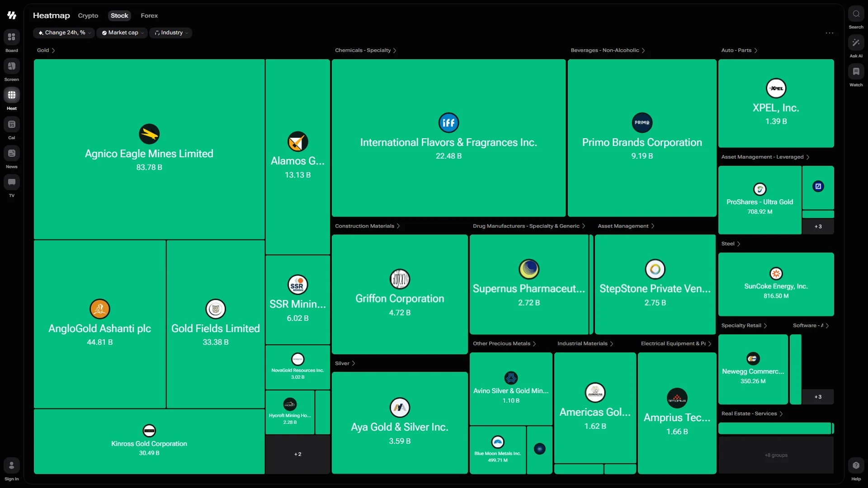
Task: Click the SunCoke Energy logo
Action: coord(776,273)
